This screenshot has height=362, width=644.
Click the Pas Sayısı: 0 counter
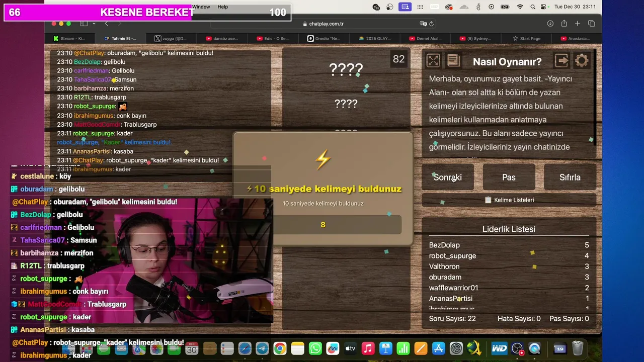pyautogui.click(x=569, y=318)
